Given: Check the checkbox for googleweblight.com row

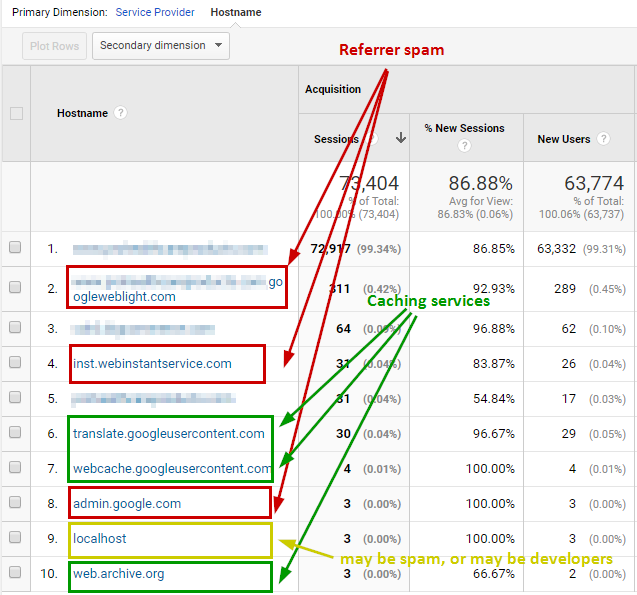Looking at the screenshot, I should (15, 287).
